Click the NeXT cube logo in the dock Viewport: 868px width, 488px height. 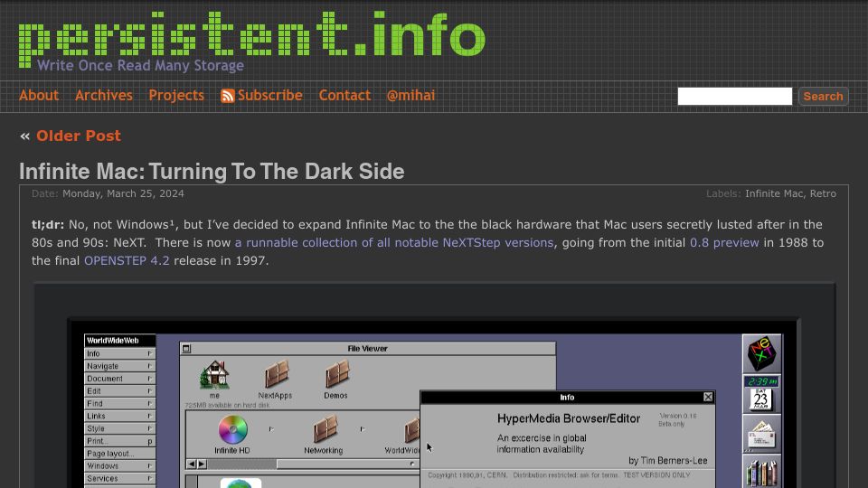(x=761, y=353)
